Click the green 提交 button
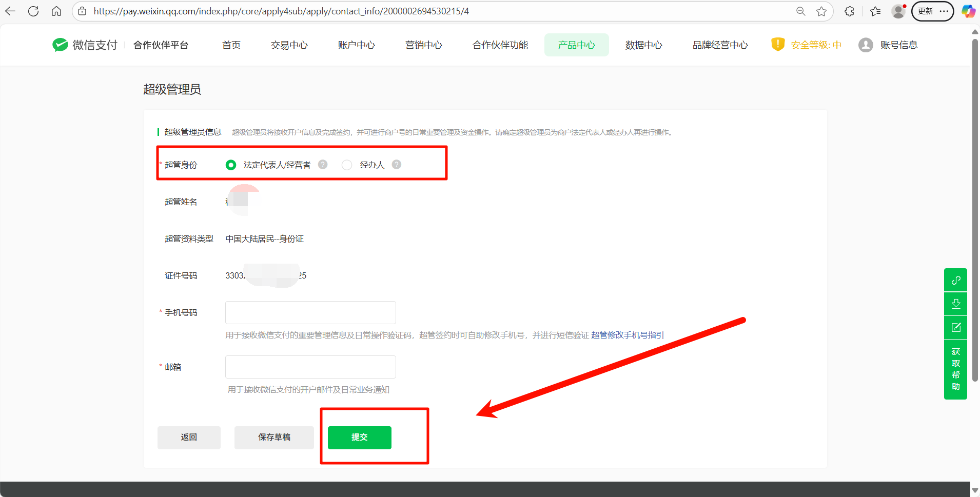 pos(359,438)
